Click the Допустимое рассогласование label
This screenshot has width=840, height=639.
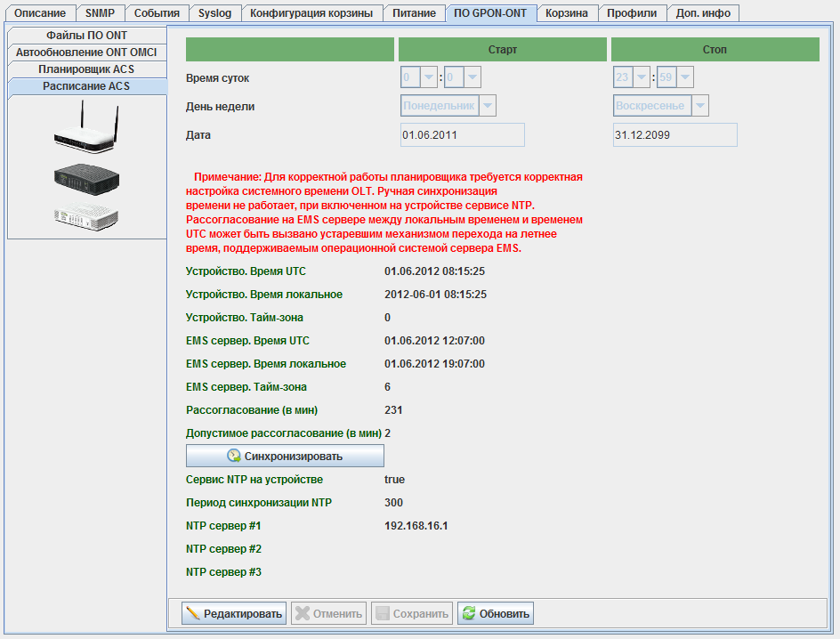click(x=284, y=433)
